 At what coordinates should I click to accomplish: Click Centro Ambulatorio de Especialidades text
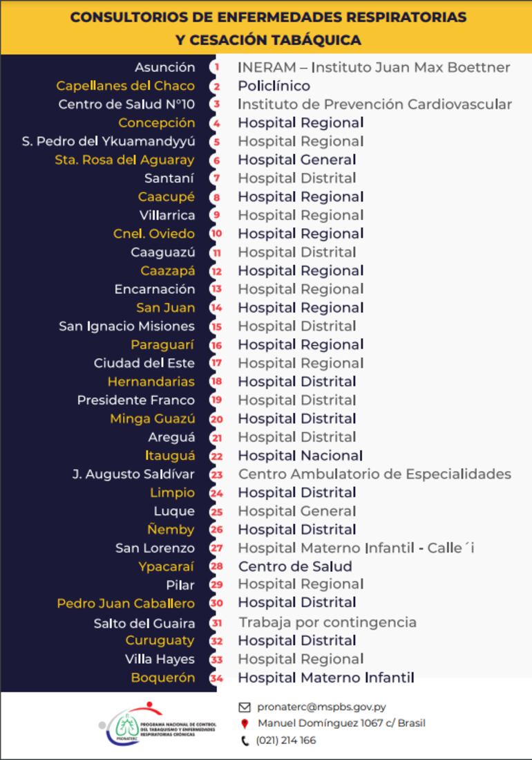tap(374, 474)
